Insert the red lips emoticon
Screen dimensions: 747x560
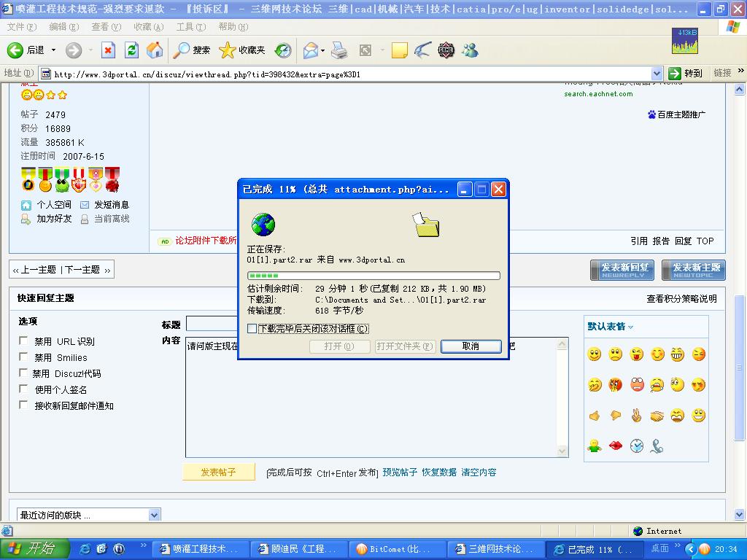pos(616,446)
